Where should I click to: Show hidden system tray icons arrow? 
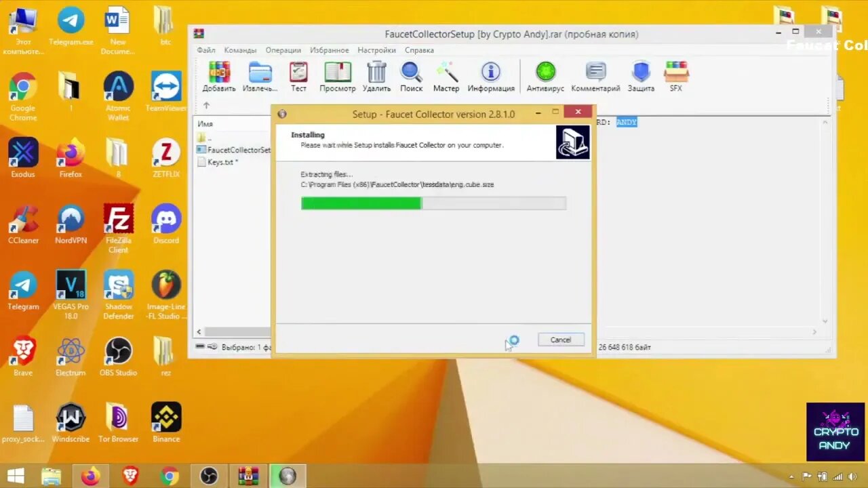coord(791,477)
